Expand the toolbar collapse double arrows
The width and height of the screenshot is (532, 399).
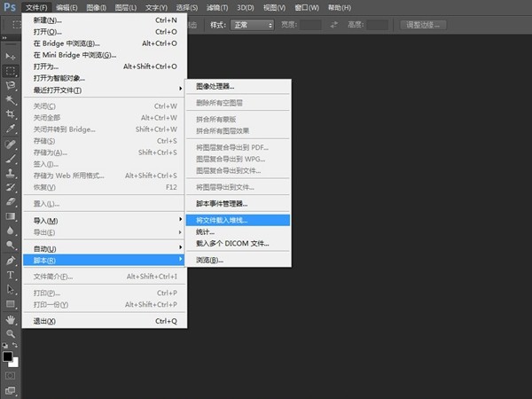4,37
